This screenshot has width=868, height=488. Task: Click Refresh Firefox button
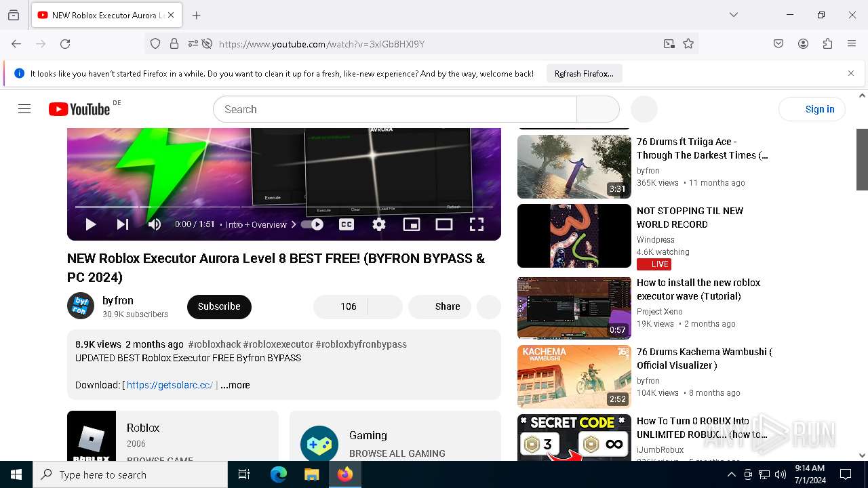(584, 74)
